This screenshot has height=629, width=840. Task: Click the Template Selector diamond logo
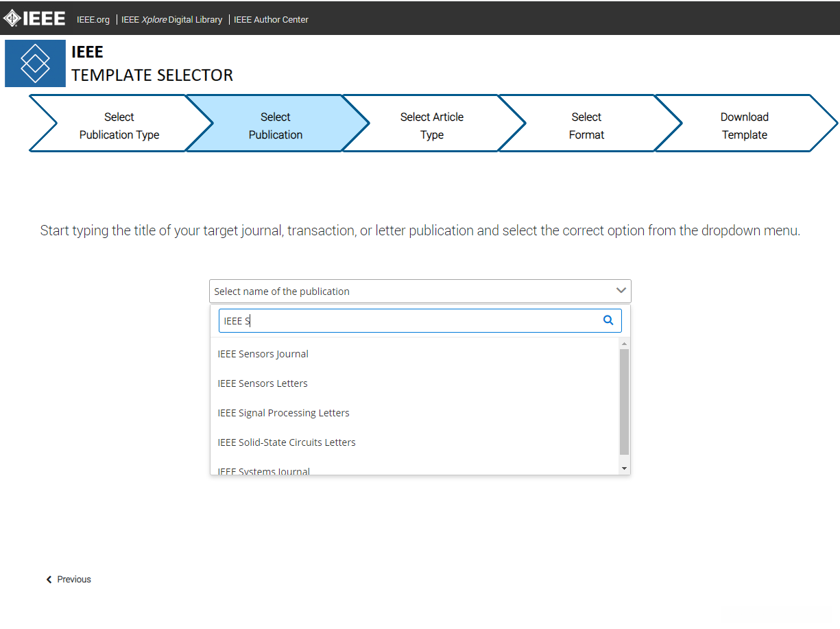pos(35,63)
